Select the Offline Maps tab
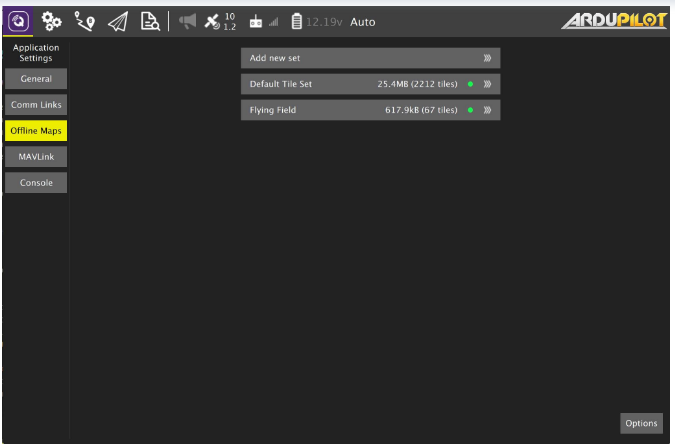 [36, 131]
